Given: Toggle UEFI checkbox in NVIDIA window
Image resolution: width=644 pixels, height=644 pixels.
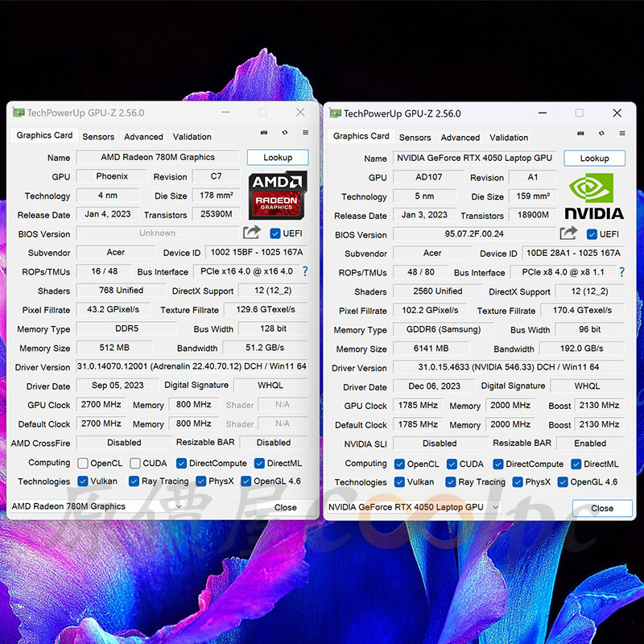Looking at the screenshot, I should point(592,234).
